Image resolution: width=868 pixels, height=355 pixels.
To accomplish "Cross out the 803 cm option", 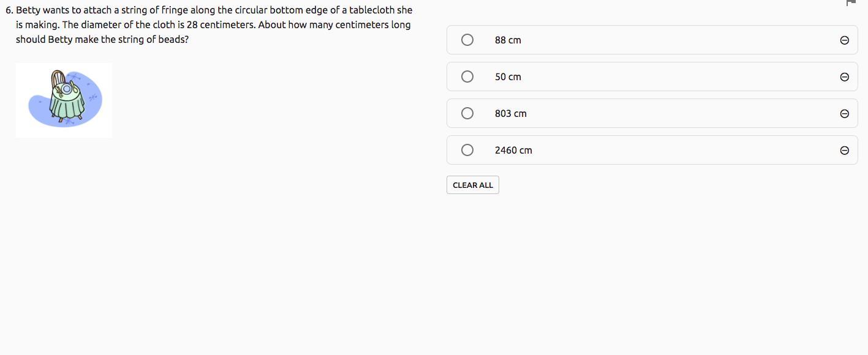I will 844,114.
